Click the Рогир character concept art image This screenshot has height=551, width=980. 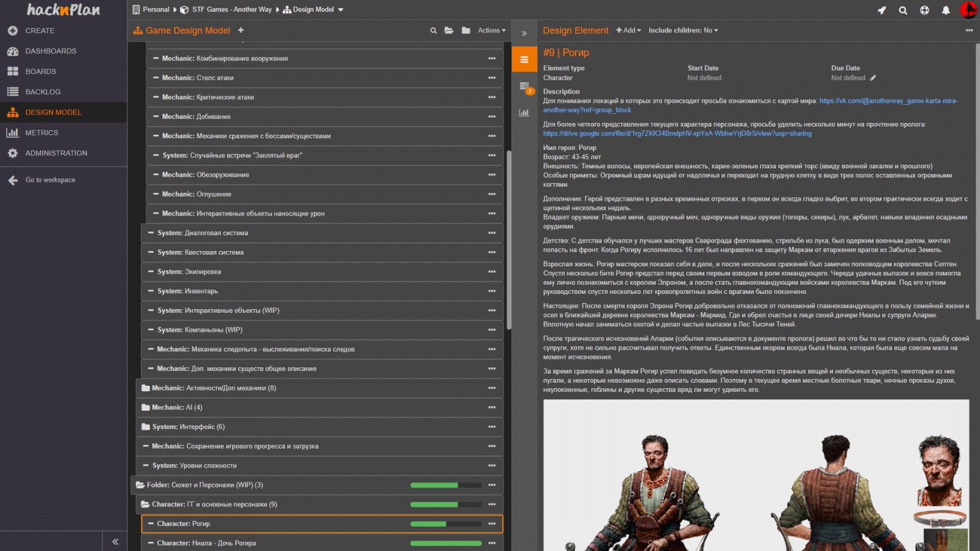click(x=756, y=476)
